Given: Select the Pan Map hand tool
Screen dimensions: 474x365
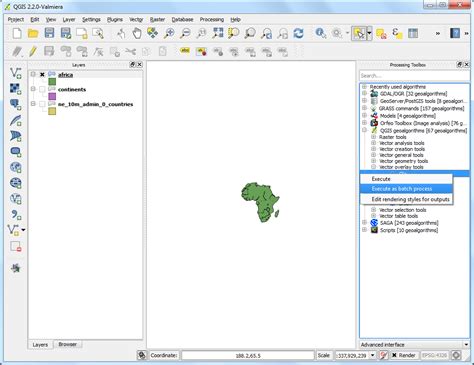Looking at the screenshot, I should pos(137,33).
